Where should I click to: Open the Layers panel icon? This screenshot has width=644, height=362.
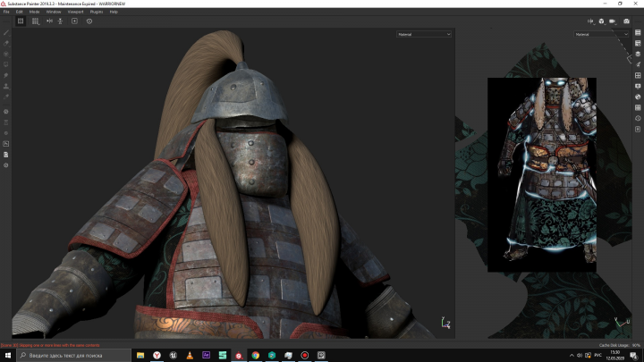638,54
